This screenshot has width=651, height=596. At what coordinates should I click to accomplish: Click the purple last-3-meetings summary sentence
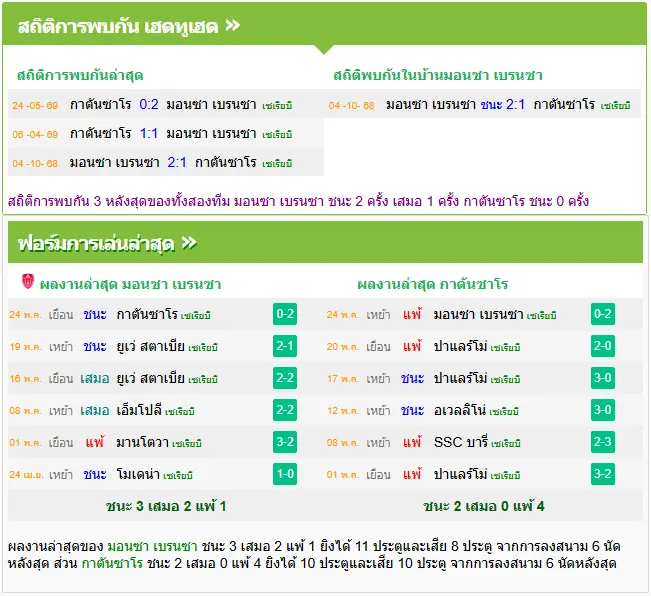(x=298, y=201)
